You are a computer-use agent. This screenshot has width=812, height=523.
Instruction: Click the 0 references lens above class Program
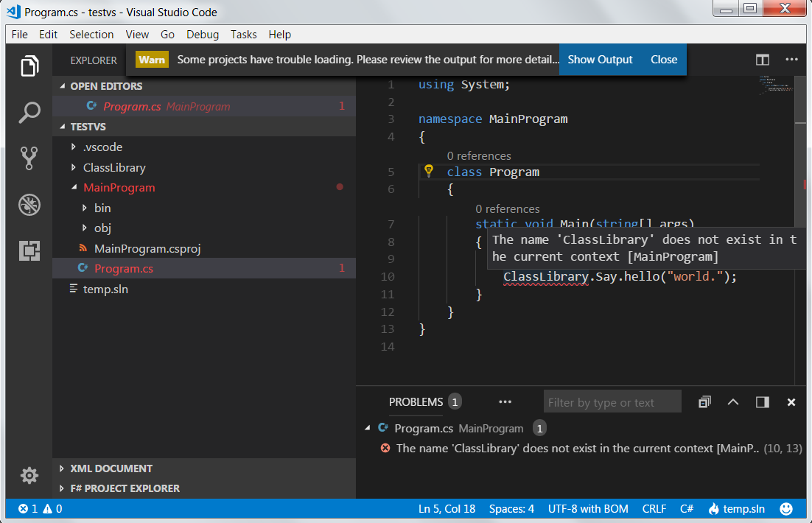click(x=479, y=156)
